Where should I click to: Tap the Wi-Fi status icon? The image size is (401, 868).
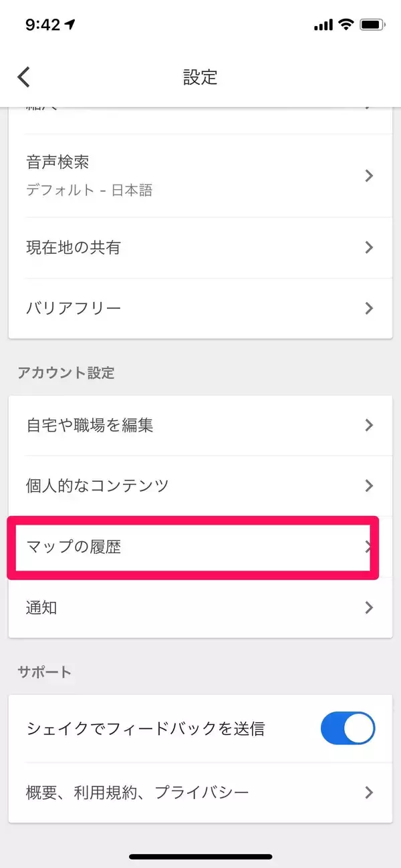[346, 25]
